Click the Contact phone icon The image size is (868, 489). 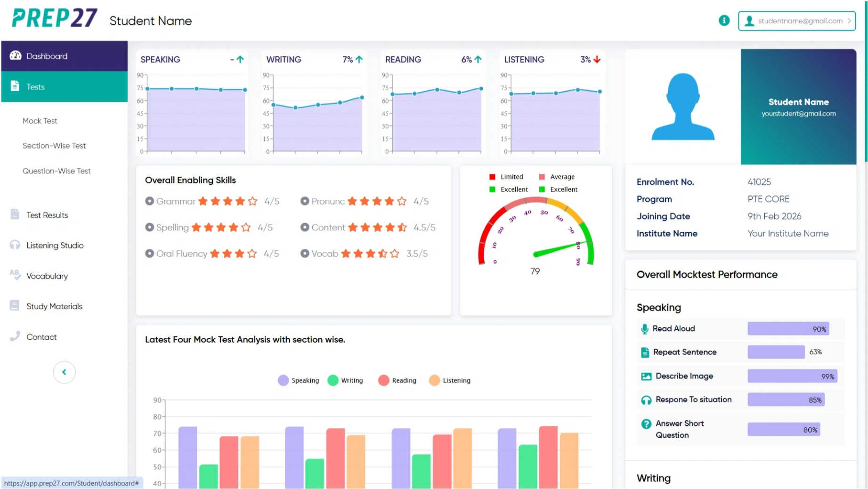14,336
